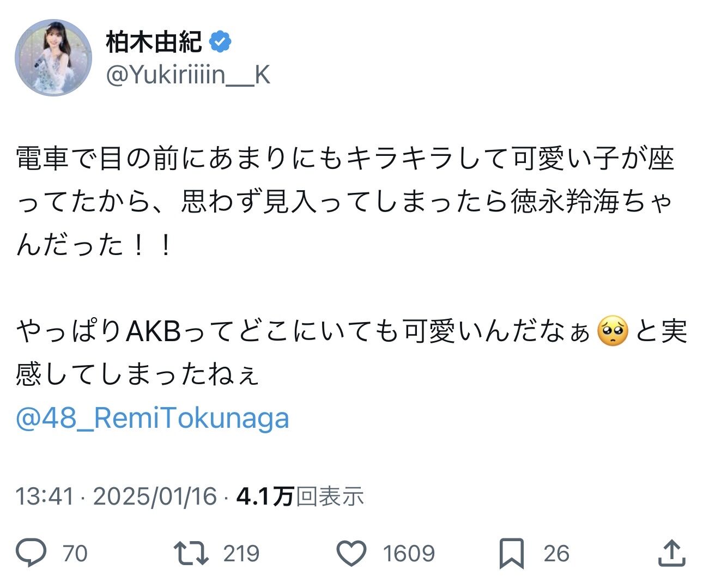Open the share upload icon
The image size is (703, 588).
click(x=671, y=553)
